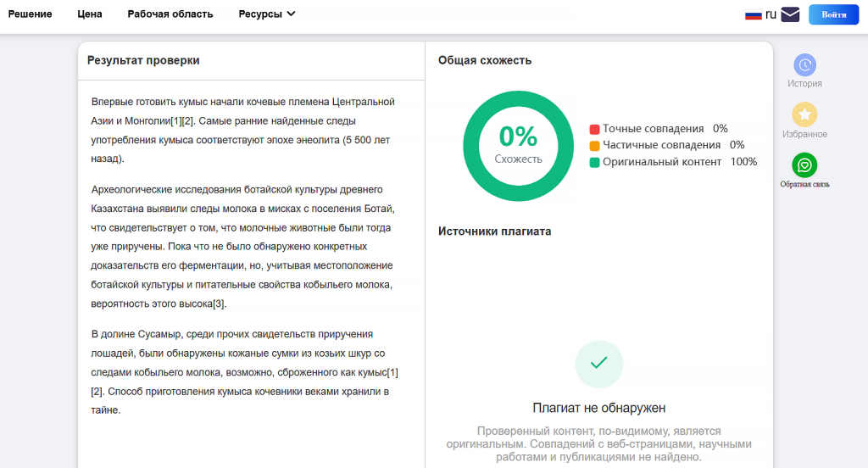868x468 pixels.
Task: Open the Решение menu item
Action: [x=30, y=14]
